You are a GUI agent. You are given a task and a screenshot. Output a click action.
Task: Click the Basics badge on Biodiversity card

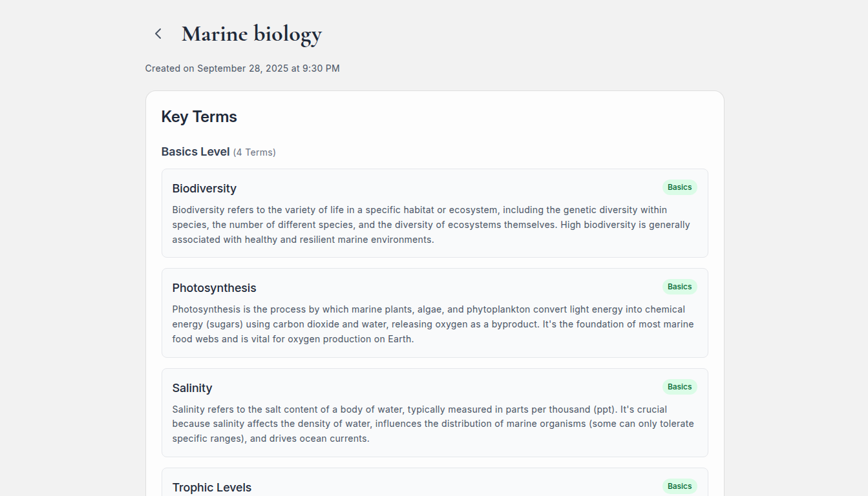(679, 187)
